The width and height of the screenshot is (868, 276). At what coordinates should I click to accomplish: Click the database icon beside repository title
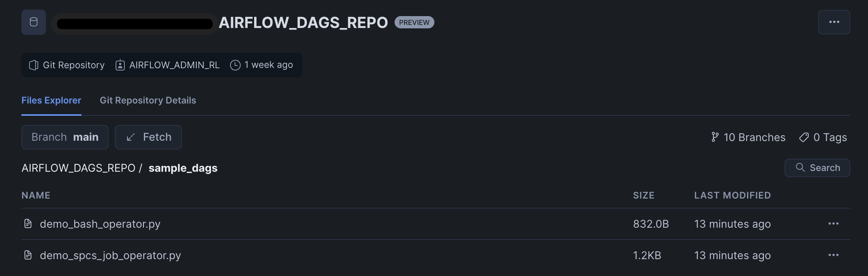[x=34, y=22]
